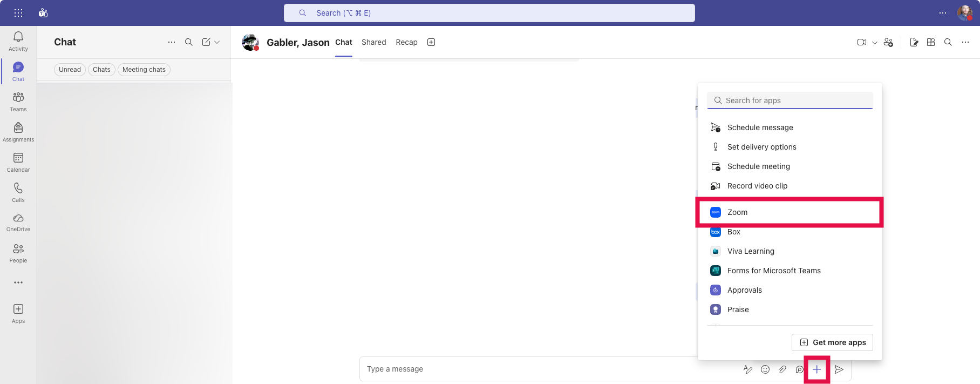Search within this chat icon
The image size is (980, 384).
[948, 42]
